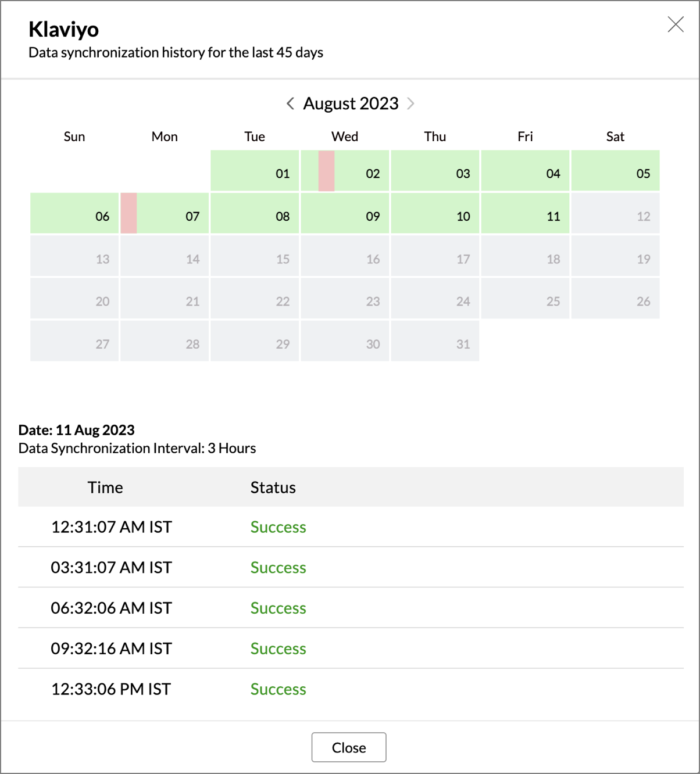Go to next month arrow
This screenshot has height=774, width=700.
point(410,103)
